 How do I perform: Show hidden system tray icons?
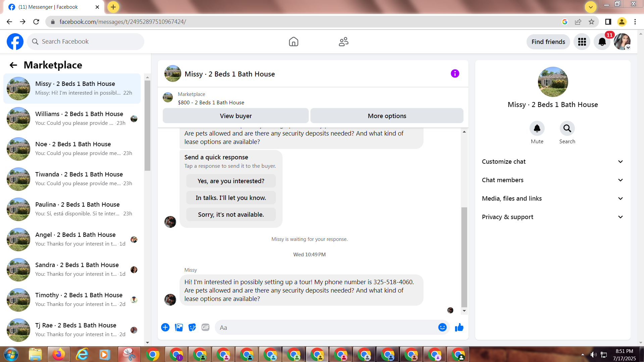583,355
